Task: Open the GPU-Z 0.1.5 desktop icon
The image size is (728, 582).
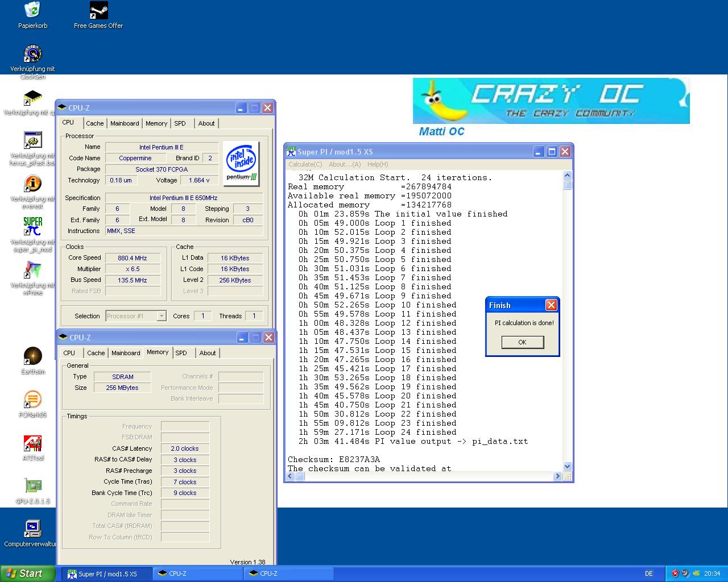Action: click(32, 486)
